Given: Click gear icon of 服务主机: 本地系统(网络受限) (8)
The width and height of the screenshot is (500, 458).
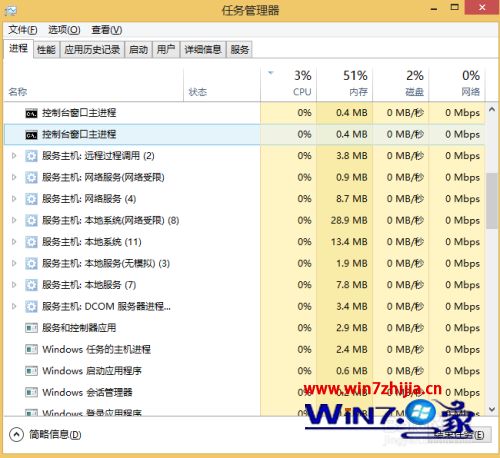Looking at the screenshot, I should pyautogui.click(x=31, y=221).
